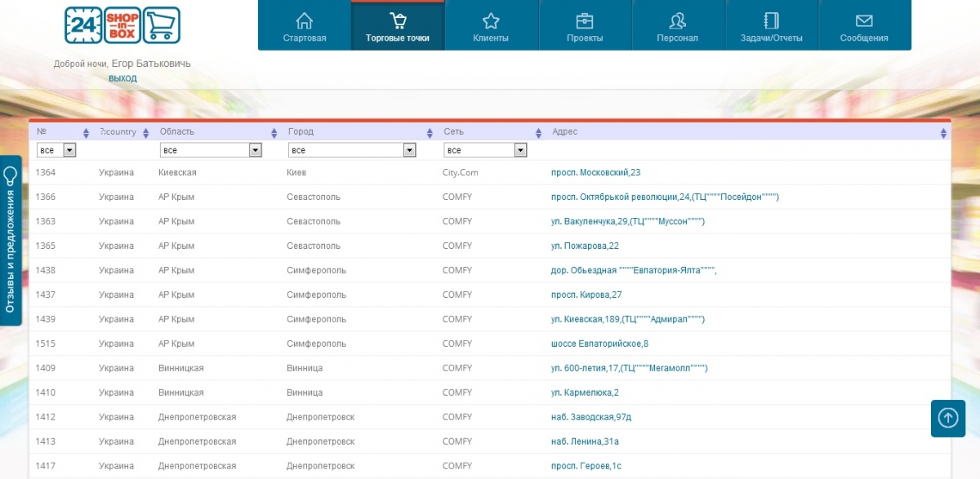Sort by Город column arrows
The image size is (980, 479).
(x=430, y=133)
